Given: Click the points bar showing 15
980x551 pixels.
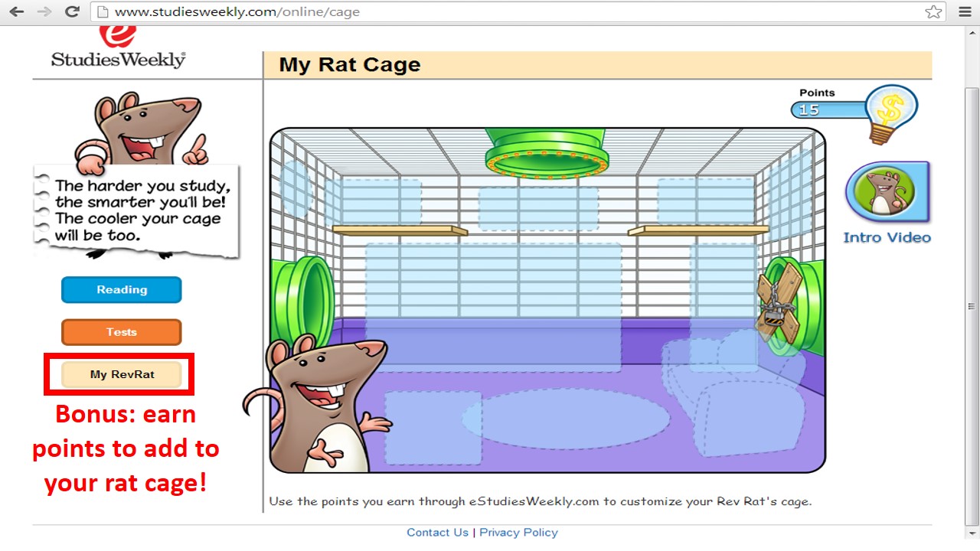Looking at the screenshot, I should pyautogui.click(x=830, y=110).
